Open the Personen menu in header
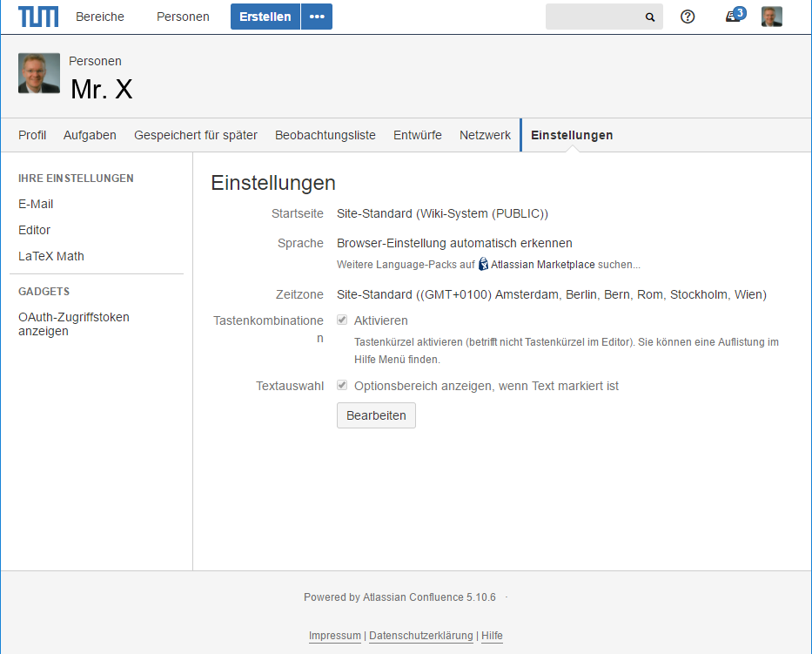 (x=183, y=17)
